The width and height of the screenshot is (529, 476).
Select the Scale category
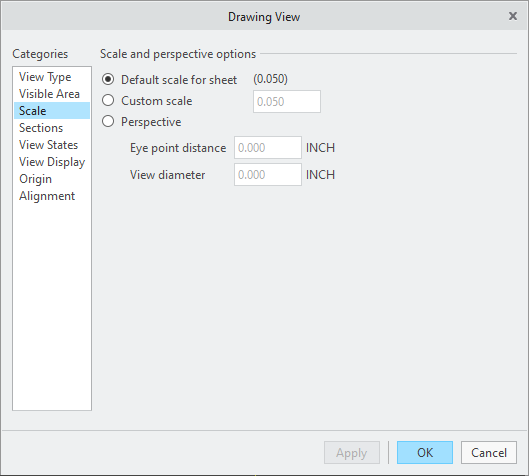coord(52,111)
